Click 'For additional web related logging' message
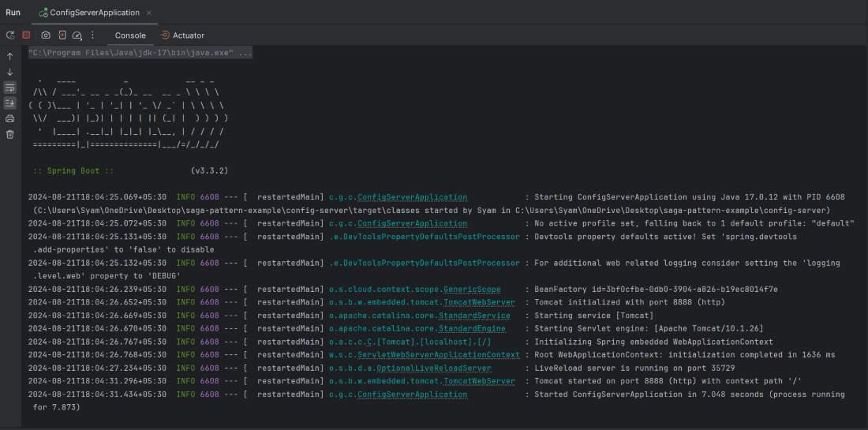 click(687, 263)
